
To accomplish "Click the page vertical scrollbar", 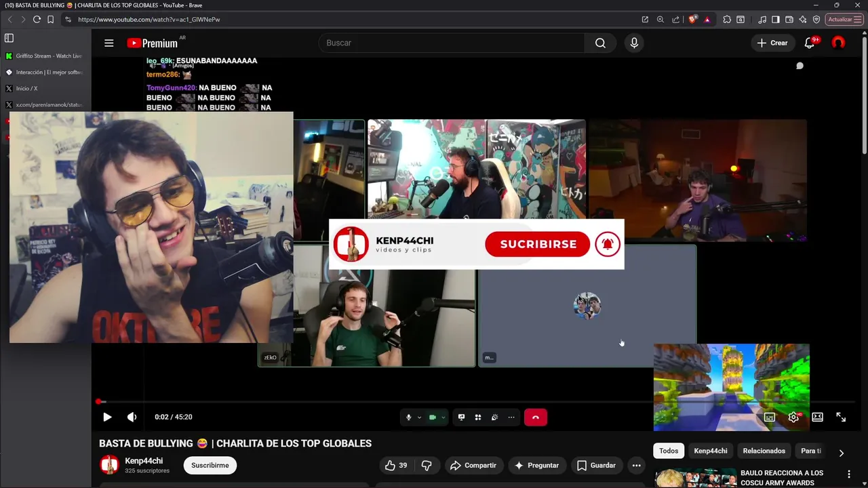I will 865,95.
